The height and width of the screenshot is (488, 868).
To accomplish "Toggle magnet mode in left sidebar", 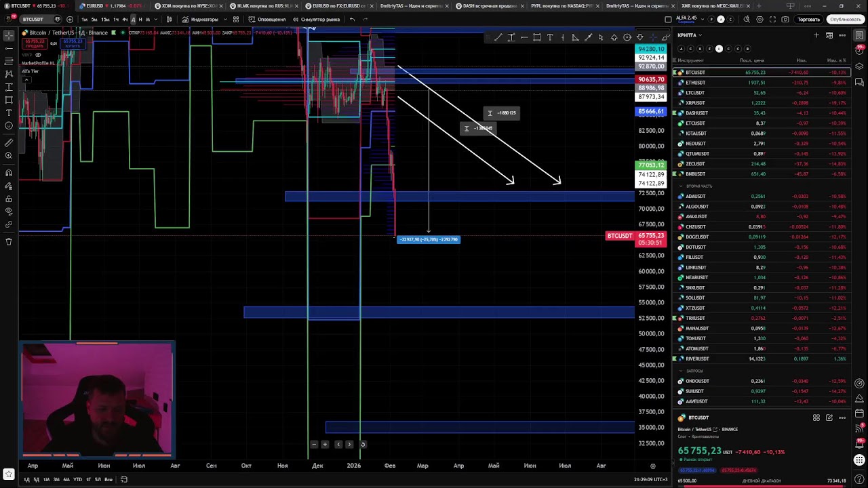I will click(x=9, y=173).
